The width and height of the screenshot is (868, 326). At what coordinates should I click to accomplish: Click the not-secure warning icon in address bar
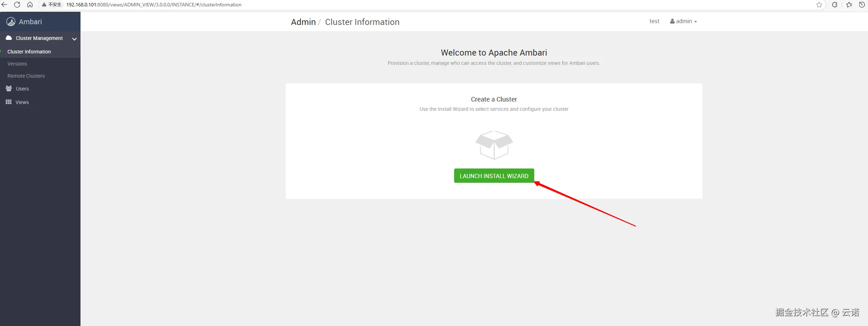click(x=44, y=5)
